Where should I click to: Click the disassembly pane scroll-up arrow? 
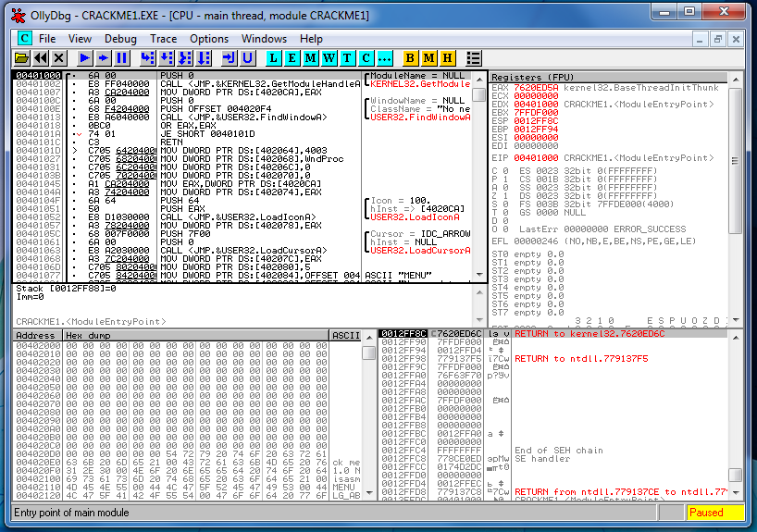(479, 79)
